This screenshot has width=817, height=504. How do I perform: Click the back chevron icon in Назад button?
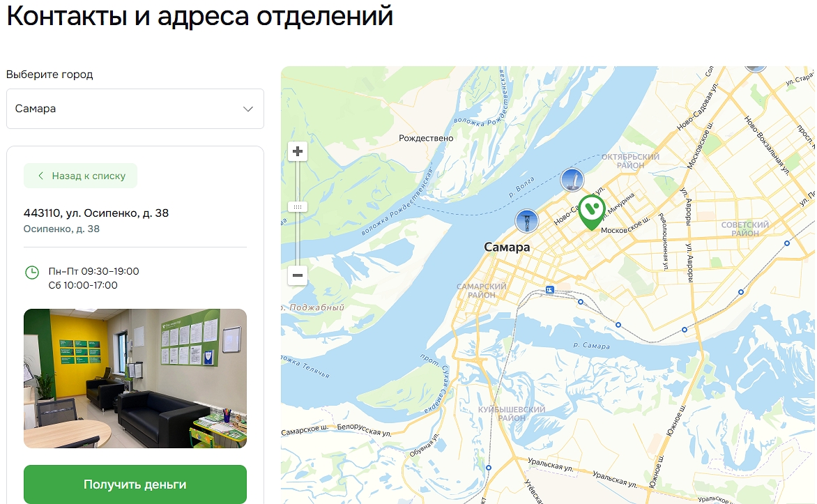point(40,176)
